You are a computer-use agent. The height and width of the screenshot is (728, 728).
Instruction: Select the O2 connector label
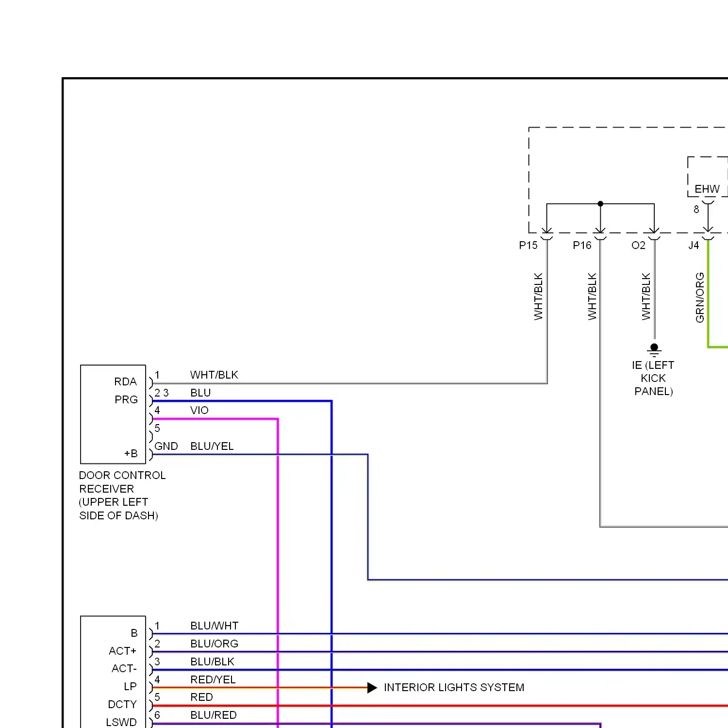pos(639,245)
